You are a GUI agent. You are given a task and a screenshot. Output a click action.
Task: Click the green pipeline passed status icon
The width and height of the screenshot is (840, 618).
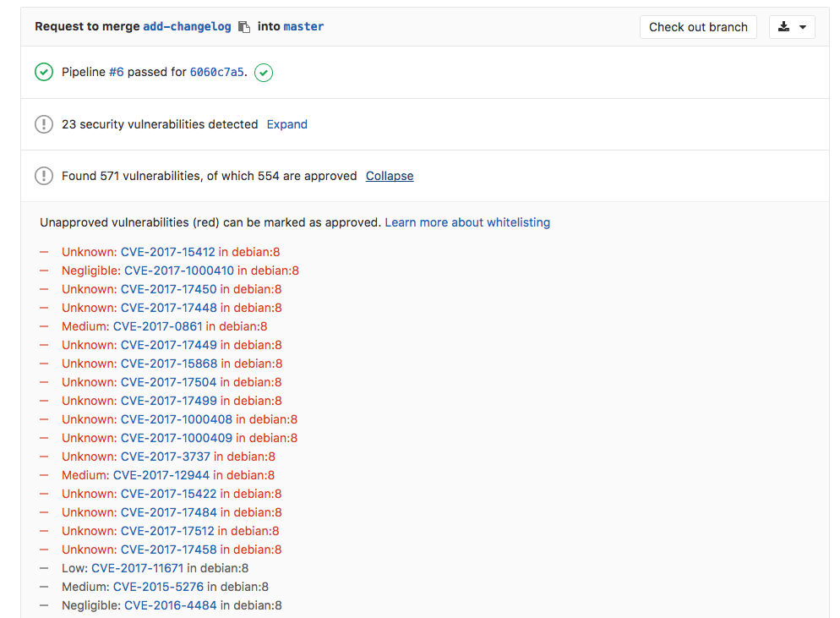[x=43, y=72]
